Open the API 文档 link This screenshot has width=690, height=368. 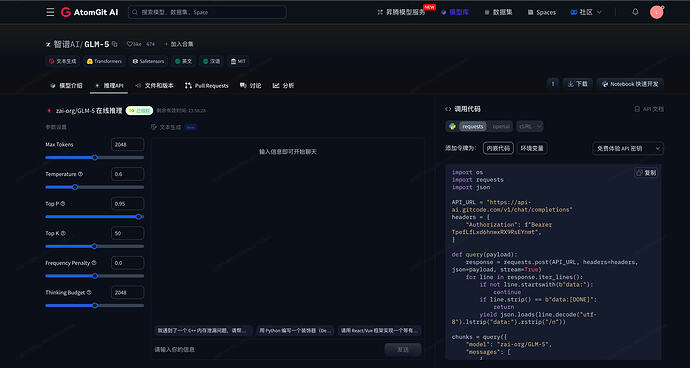pyautogui.click(x=649, y=109)
